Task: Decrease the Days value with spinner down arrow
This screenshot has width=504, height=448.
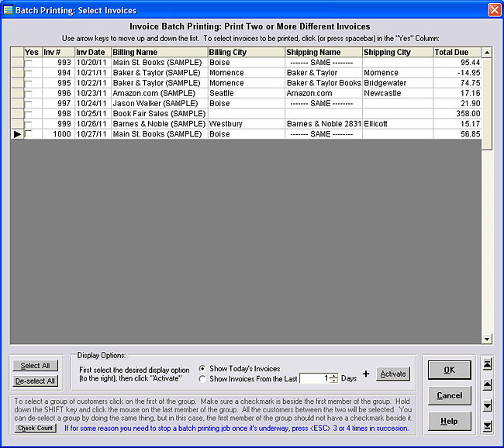Action: [x=333, y=381]
